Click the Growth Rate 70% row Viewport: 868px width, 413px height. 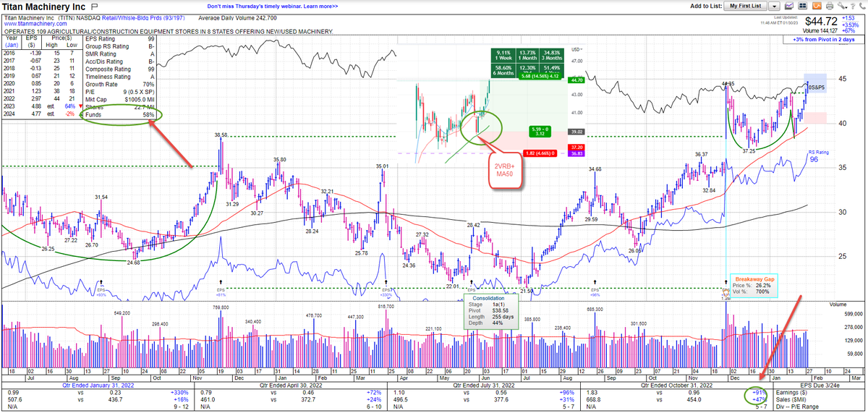click(x=120, y=84)
